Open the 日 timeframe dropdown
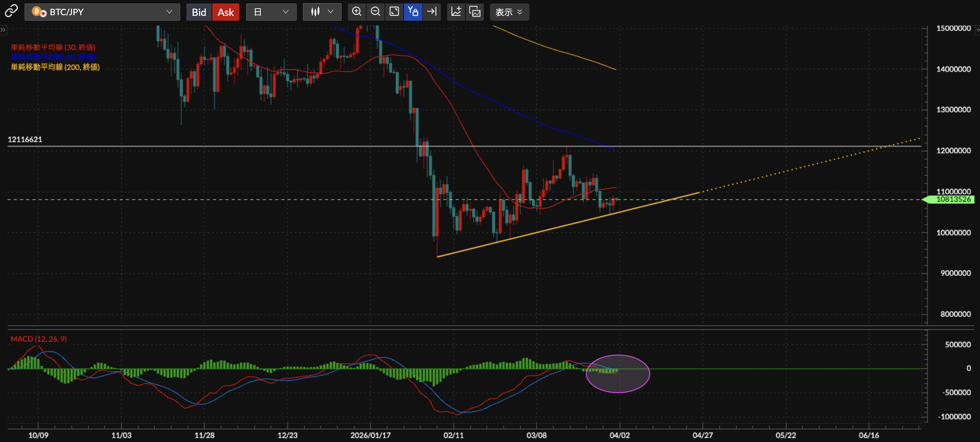Viewport: 980px width, 442px height. click(x=271, y=12)
